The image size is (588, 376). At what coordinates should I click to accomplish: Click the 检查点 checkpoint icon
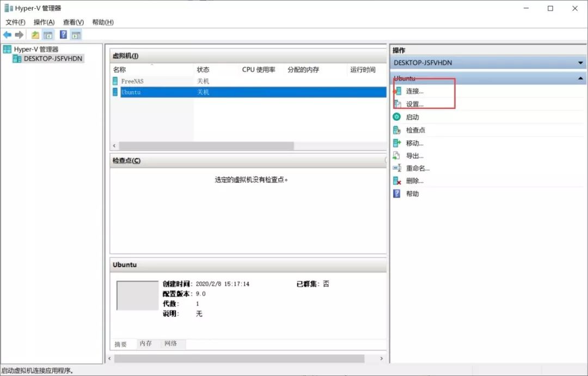[x=397, y=130]
